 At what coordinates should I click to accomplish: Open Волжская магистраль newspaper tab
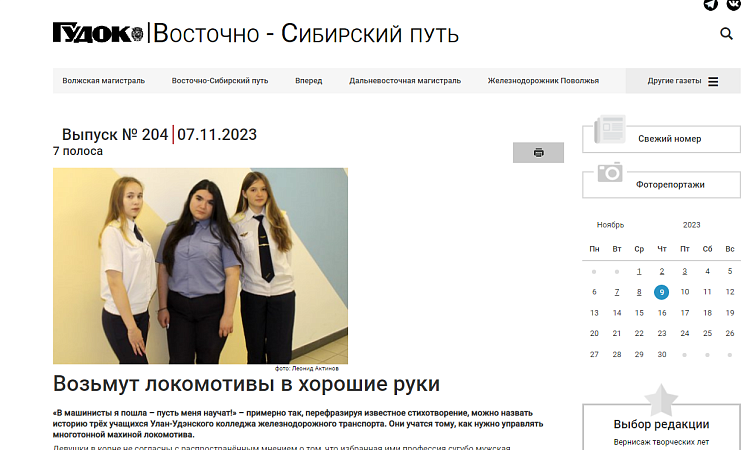click(x=103, y=81)
